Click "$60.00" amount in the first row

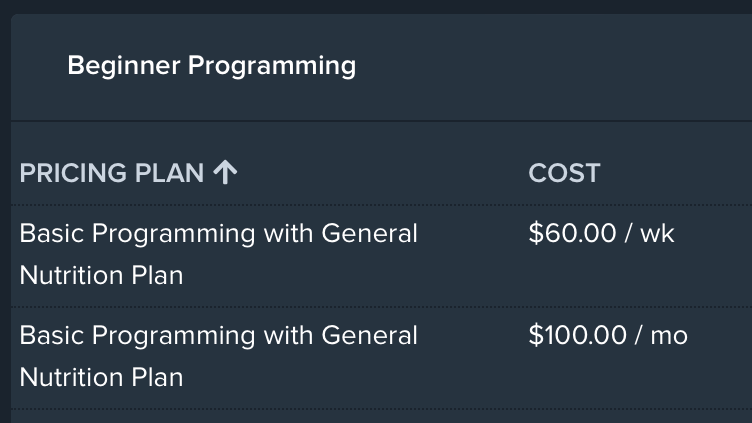point(572,234)
